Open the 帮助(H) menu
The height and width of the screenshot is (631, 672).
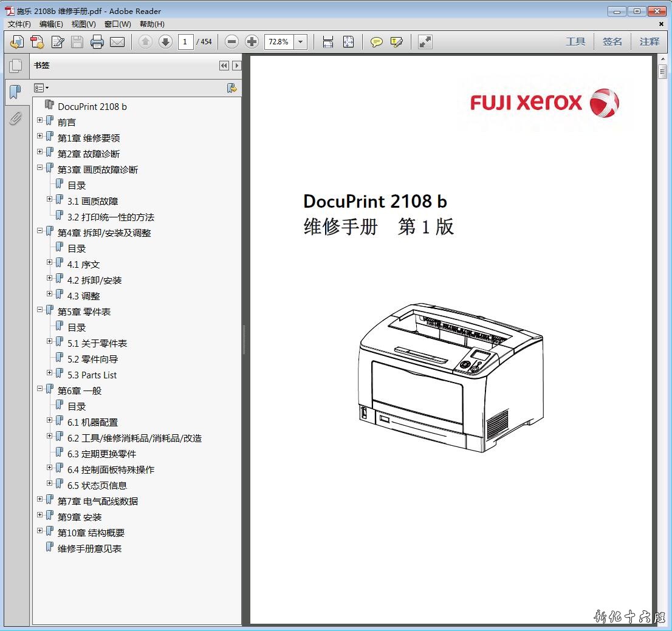tap(152, 24)
